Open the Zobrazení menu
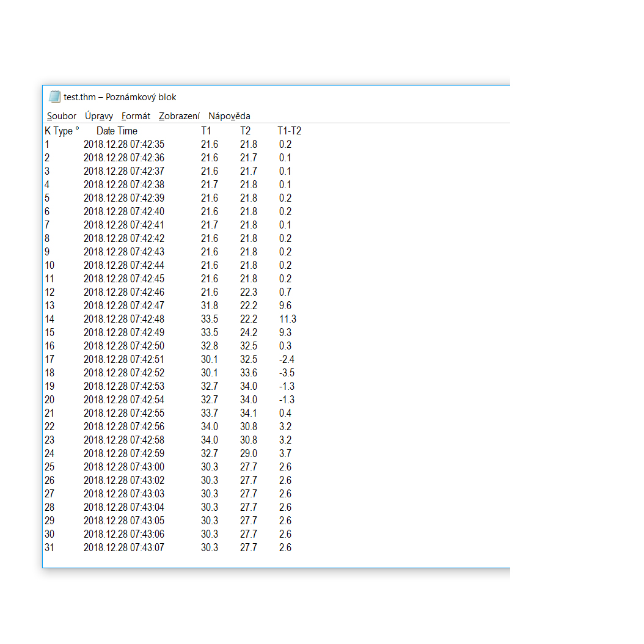This screenshot has width=644, height=644. click(179, 116)
